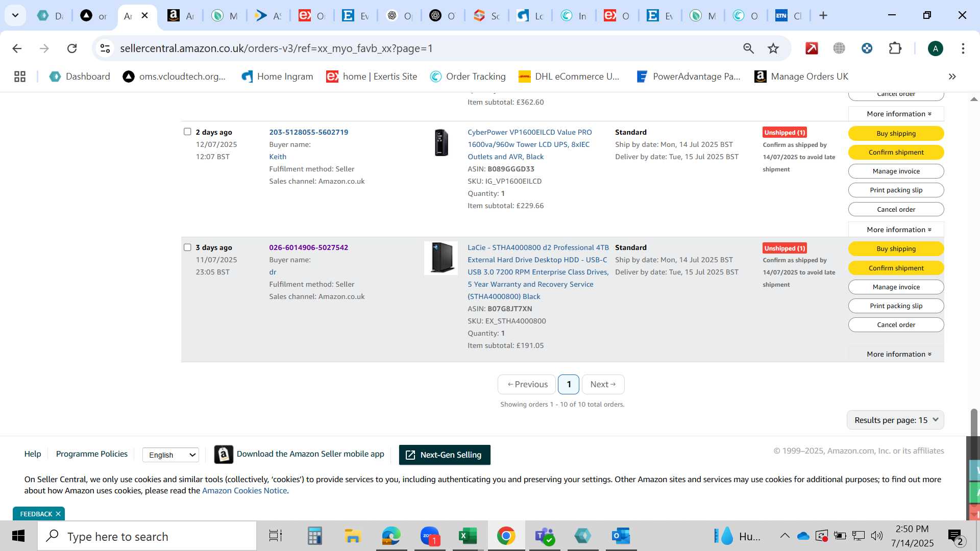Open the Dashboard bookmark
Screen dimensions: 980x551
(x=80, y=77)
